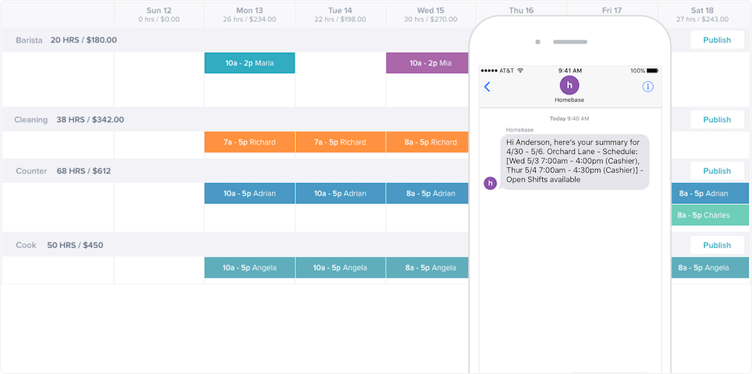This screenshot has height=374, width=752.
Task: Tap the 'Homebase' contact name under the avatar
Action: click(569, 100)
